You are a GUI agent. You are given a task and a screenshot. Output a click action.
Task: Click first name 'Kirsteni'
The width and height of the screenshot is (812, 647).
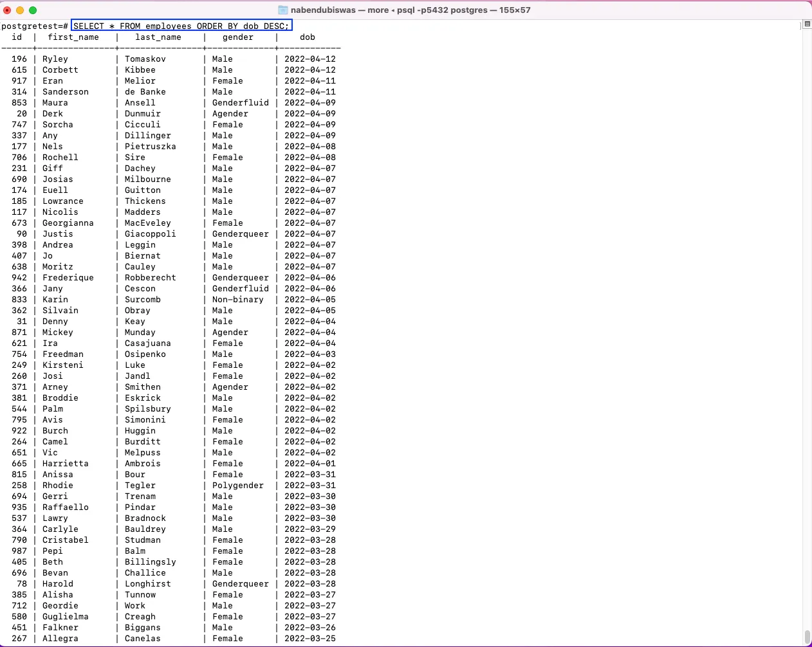pos(63,365)
